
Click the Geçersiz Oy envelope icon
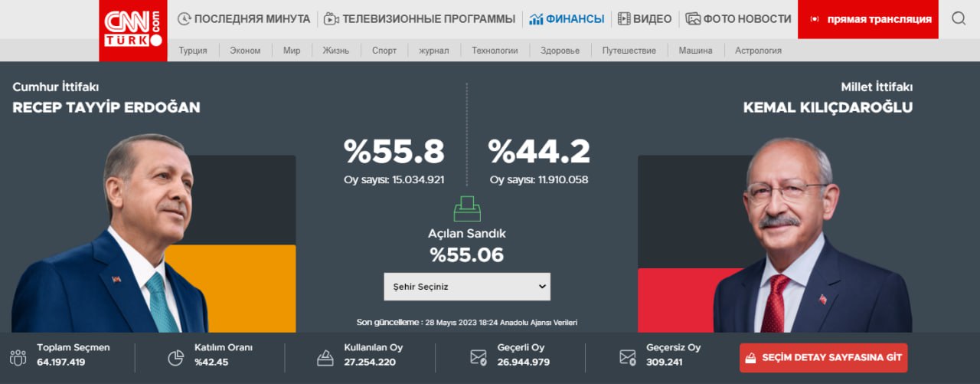[x=628, y=357]
